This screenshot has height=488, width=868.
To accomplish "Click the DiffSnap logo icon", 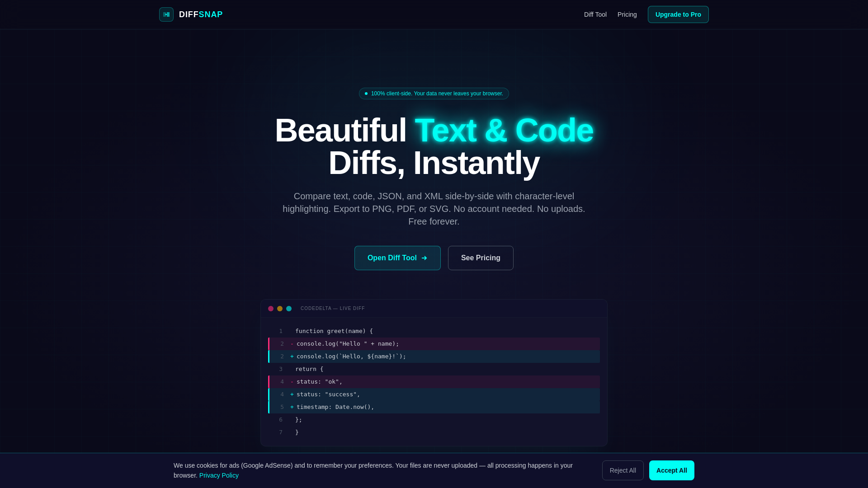I will (166, 14).
